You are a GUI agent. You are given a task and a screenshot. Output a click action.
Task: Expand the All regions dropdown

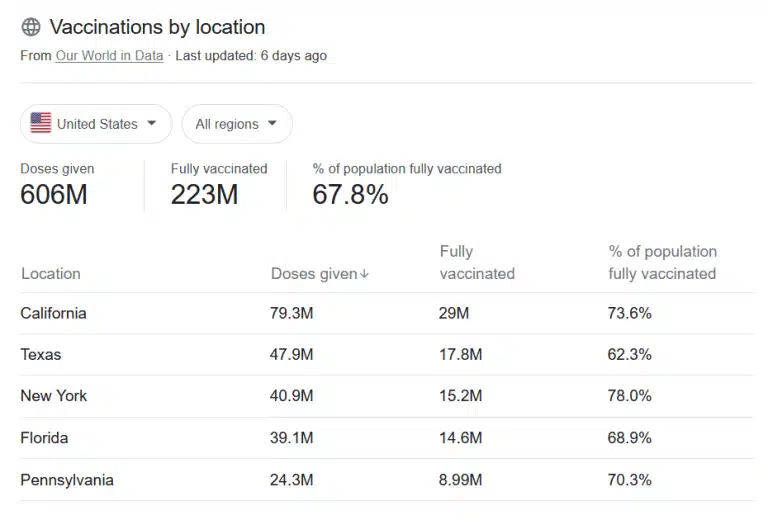[x=237, y=124]
